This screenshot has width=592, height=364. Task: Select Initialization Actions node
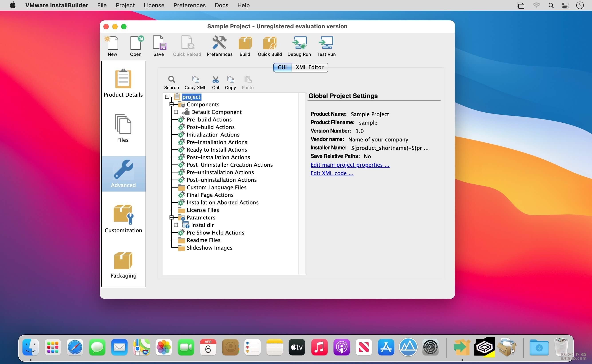(213, 135)
